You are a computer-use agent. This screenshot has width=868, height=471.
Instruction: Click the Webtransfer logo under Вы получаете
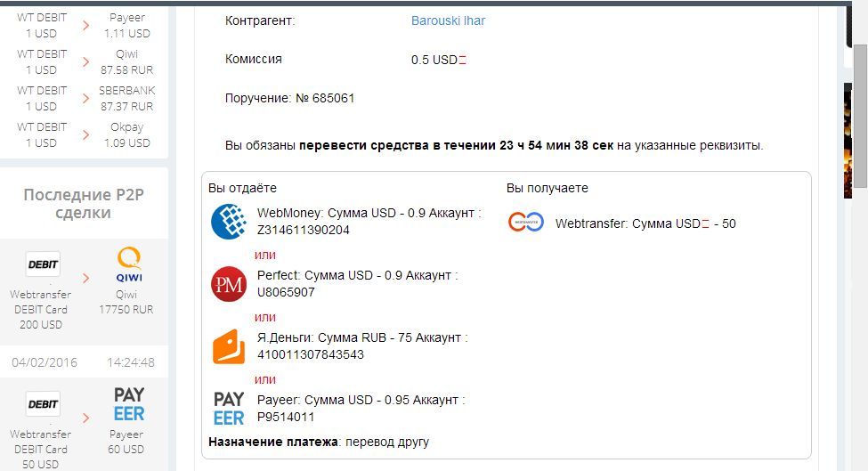pyautogui.click(x=525, y=223)
